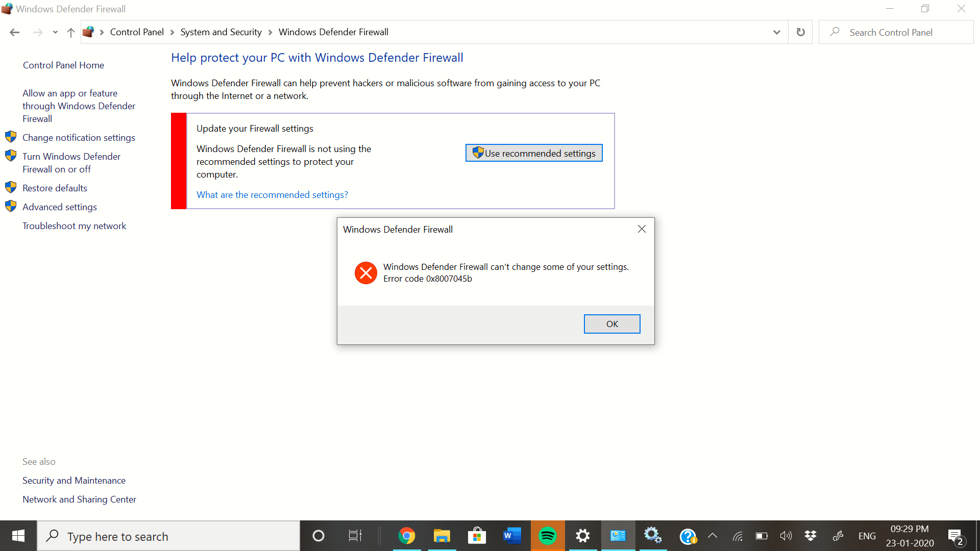This screenshot has width=980, height=551.
Task: Close the Windows Defender Firewall error dialog
Action: (642, 229)
